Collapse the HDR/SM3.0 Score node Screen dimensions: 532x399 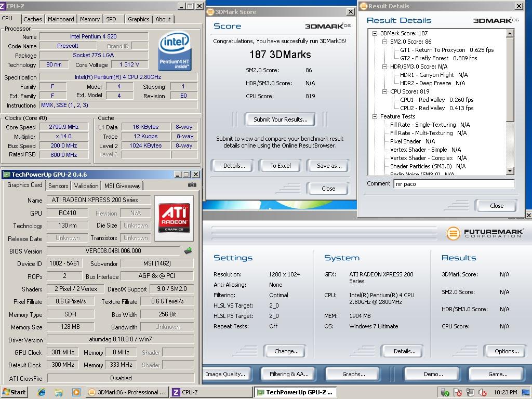[x=384, y=66]
